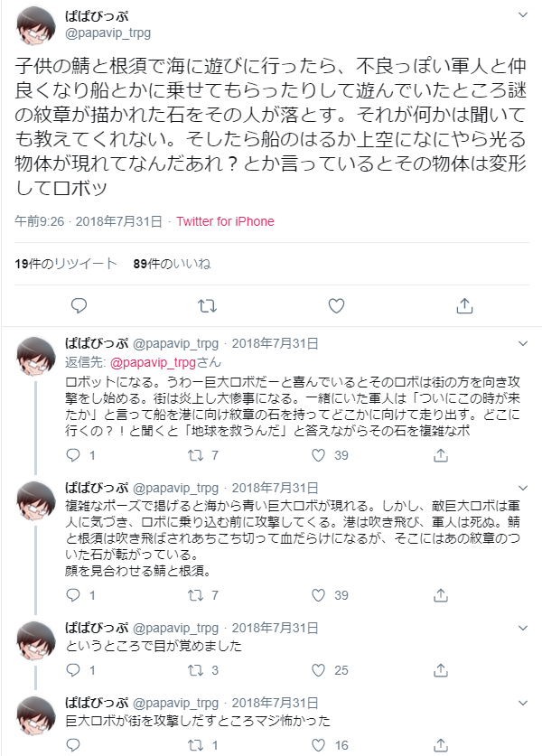Open chevron menu on 'というところで目が覚めました' reply
The image size is (542, 756).
[523, 627]
